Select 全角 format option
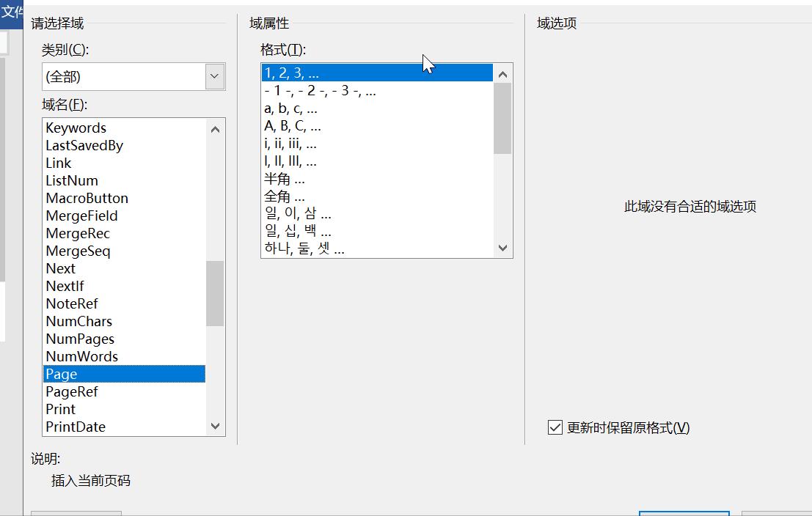Viewport: 812px width, 516px height. tap(284, 196)
